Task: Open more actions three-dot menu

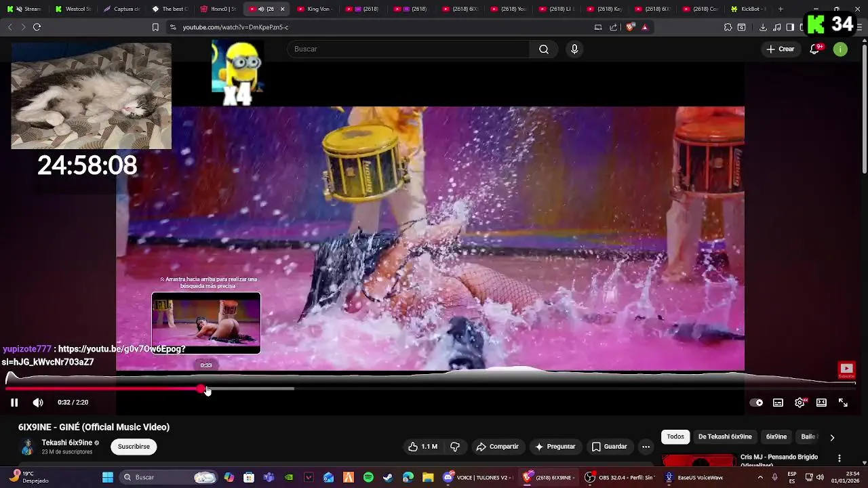Action: [646, 447]
